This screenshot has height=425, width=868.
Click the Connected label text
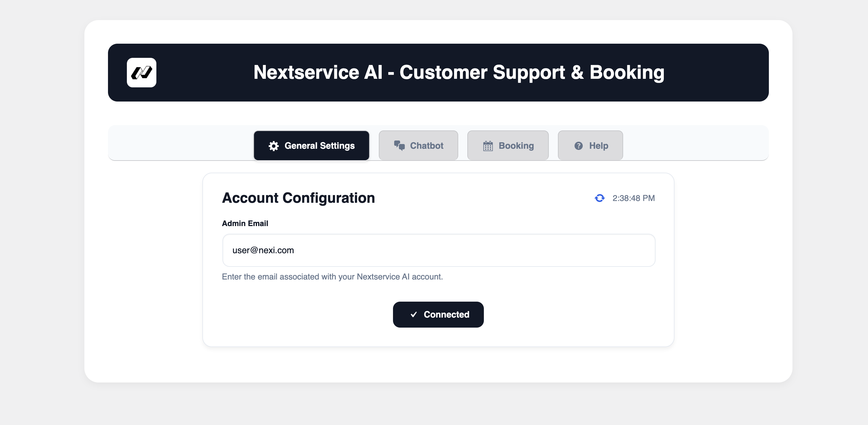tap(446, 314)
